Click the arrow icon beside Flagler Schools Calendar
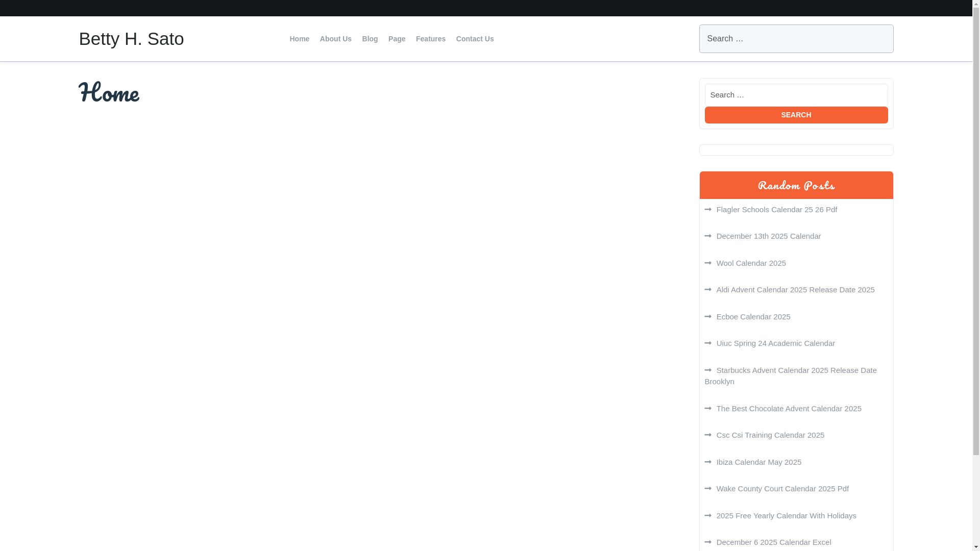This screenshot has width=980, height=551. tap(708, 209)
